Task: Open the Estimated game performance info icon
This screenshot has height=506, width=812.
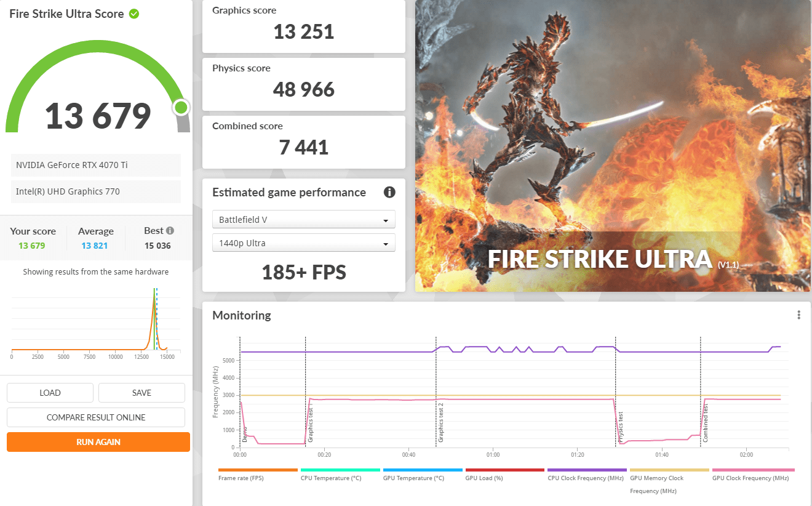Action: pos(389,192)
